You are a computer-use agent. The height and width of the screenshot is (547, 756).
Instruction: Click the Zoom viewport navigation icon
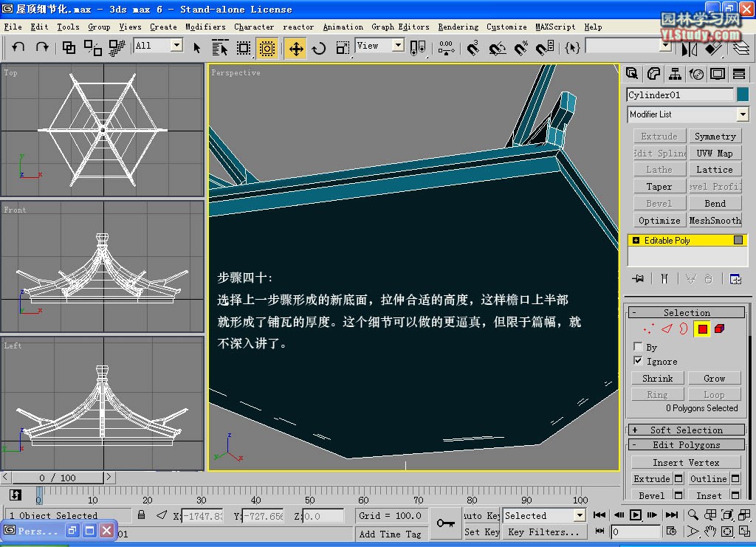coord(693,515)
